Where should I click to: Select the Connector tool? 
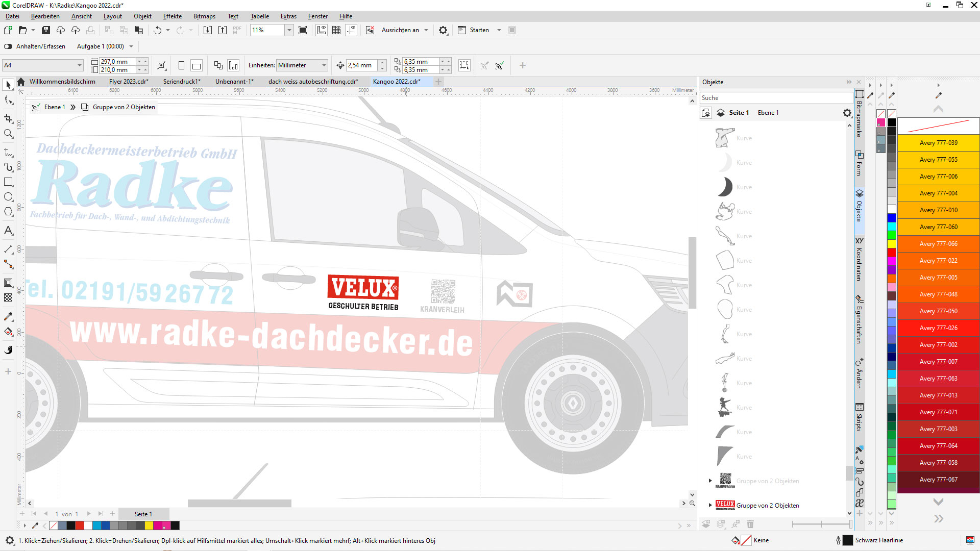point(8,264)
